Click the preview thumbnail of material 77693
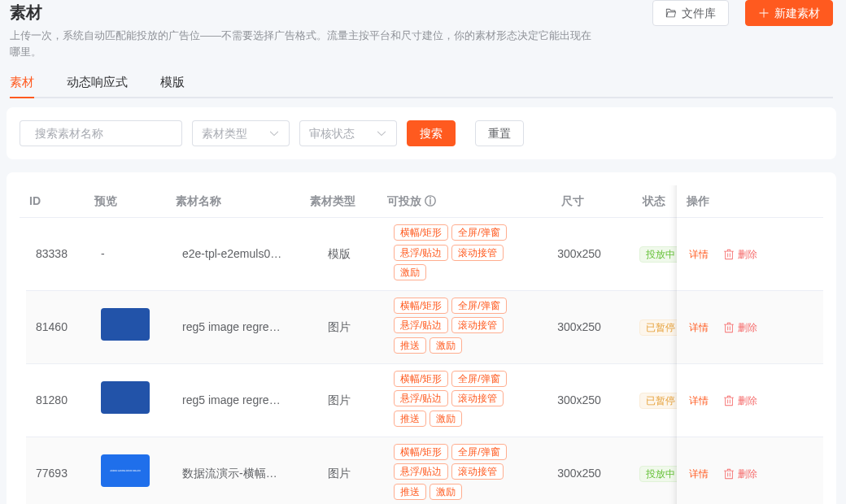Viewport: 846px width, 504px height. pos(125,471)
